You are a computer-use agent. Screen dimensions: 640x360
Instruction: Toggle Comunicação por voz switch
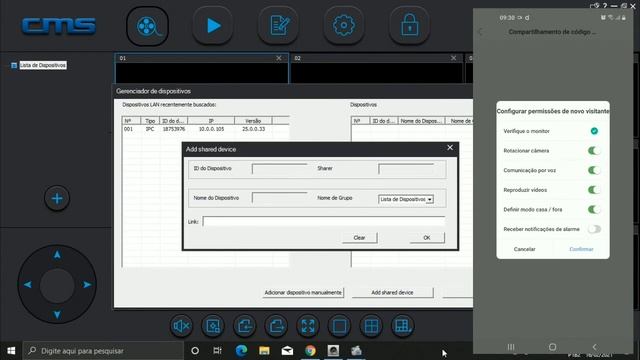(594, 170)
